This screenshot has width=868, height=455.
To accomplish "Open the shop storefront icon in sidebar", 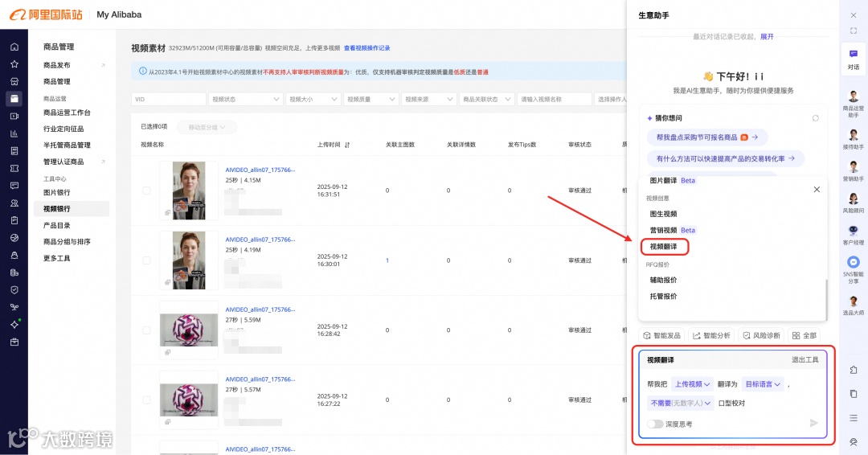I will tap(14, 81).
